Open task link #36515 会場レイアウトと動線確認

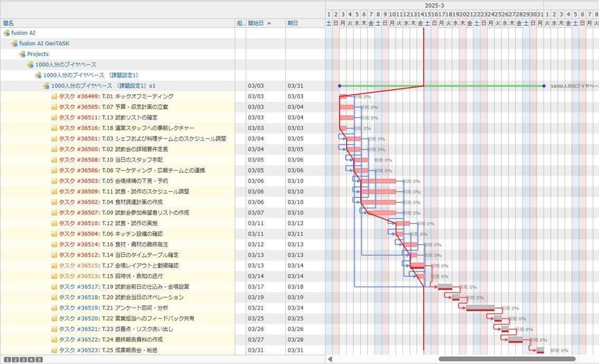(78, 266)
